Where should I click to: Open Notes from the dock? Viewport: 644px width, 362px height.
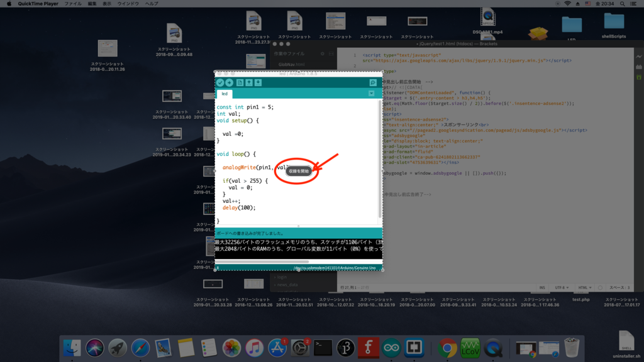[x=186, y=348]
